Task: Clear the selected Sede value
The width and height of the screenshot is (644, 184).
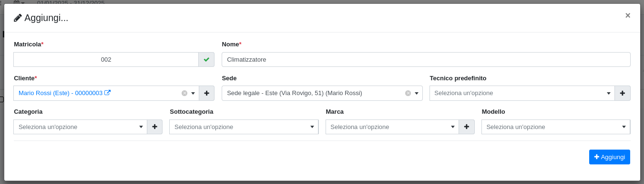Action: (x=408, y=93)
